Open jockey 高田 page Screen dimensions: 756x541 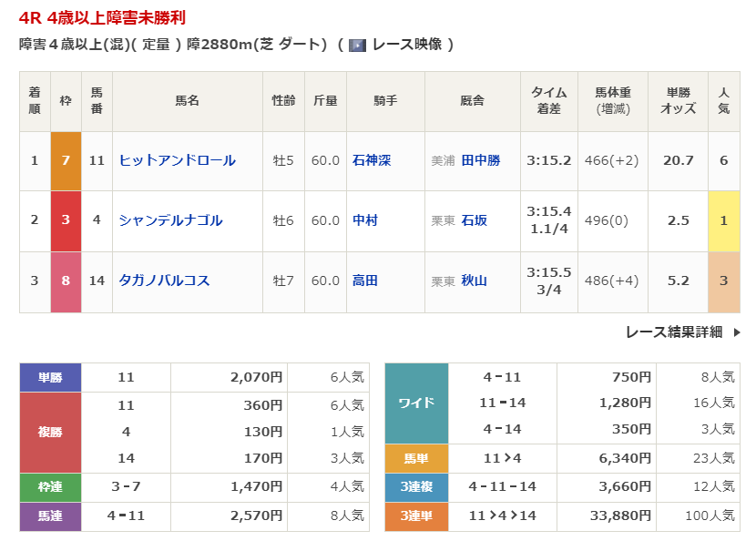click(x=365, y=281)
